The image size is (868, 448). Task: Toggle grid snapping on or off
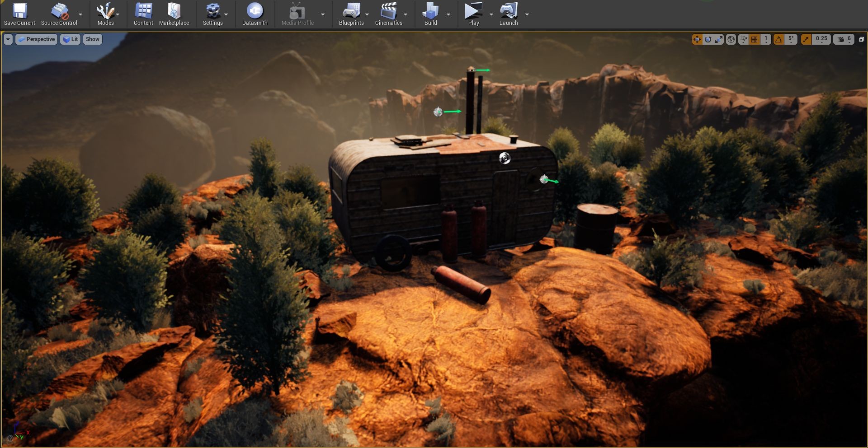point(754,39)
